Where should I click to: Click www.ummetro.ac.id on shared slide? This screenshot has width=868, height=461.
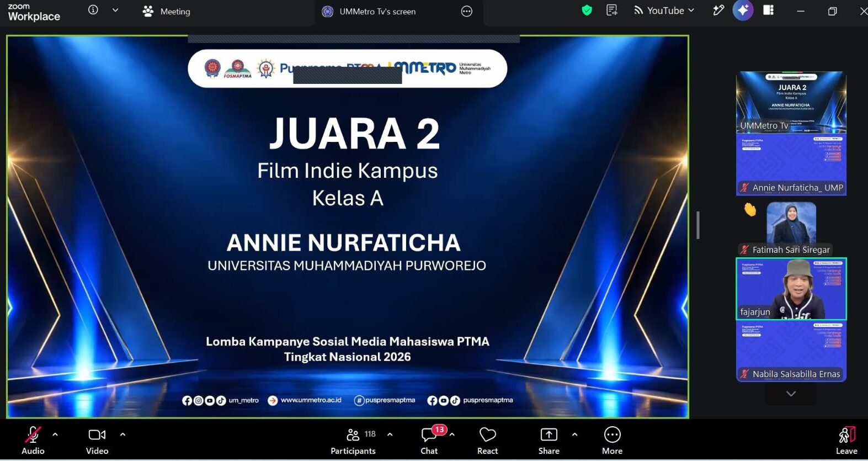pos(311,400)
